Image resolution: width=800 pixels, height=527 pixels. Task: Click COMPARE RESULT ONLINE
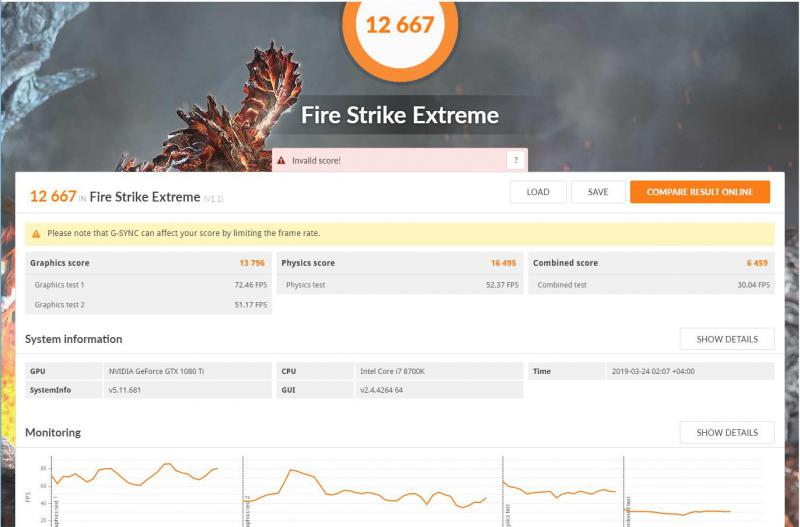tap(699, 192)
